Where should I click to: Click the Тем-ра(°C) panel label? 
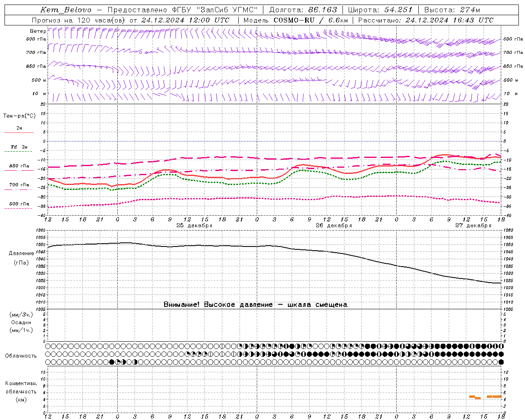pyautogui.click(x=19, y=116)
